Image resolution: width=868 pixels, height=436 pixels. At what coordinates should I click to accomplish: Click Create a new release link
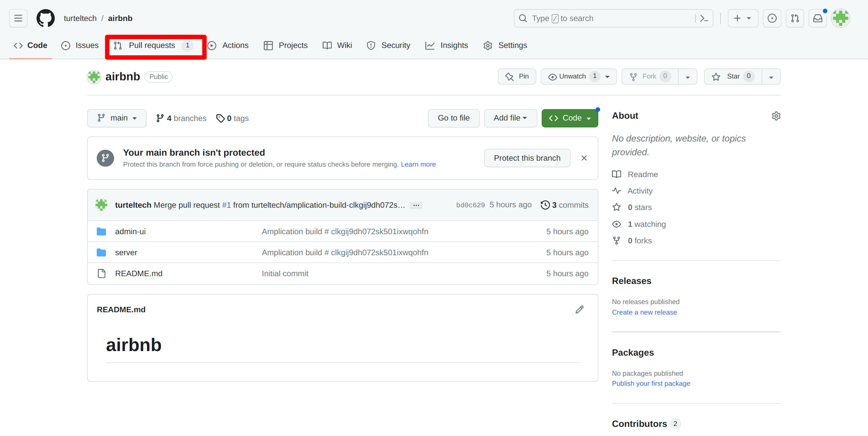tap(644, 312)
